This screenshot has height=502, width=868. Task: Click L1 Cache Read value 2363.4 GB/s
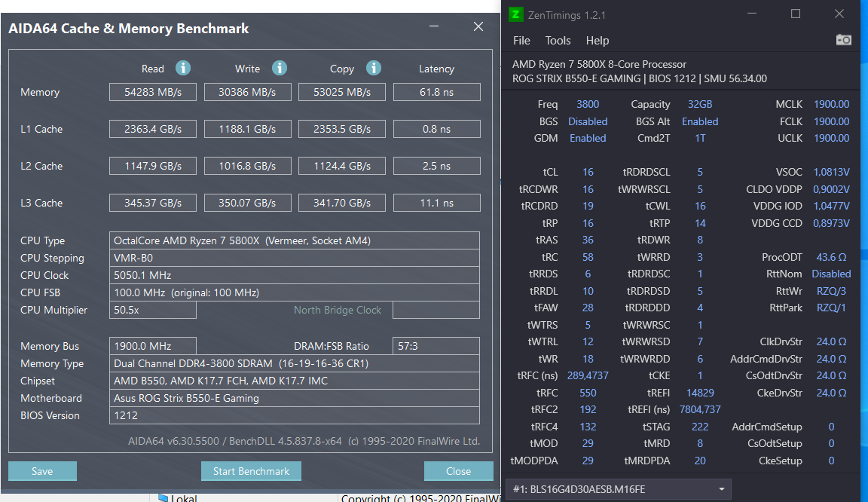[x=153, y=129]
